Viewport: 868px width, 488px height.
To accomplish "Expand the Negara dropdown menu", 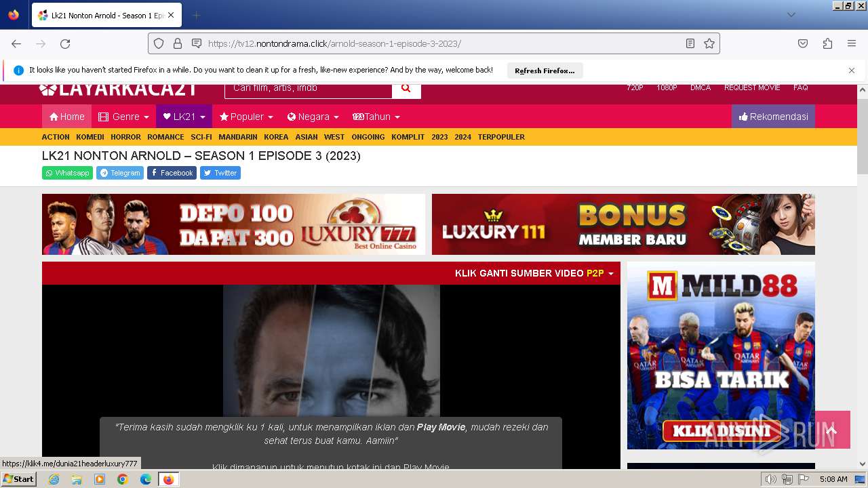I will pyautogui.click(x=313, y=117).
